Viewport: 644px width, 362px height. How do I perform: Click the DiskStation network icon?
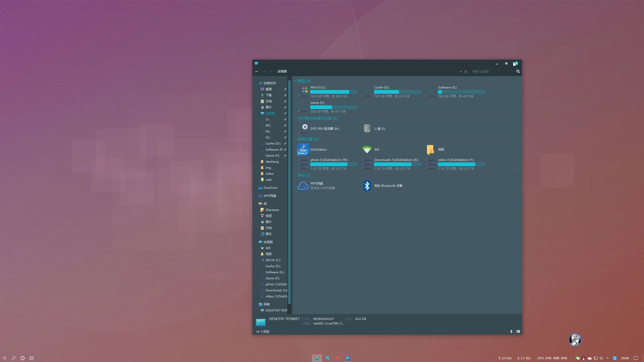pos(303,149)
